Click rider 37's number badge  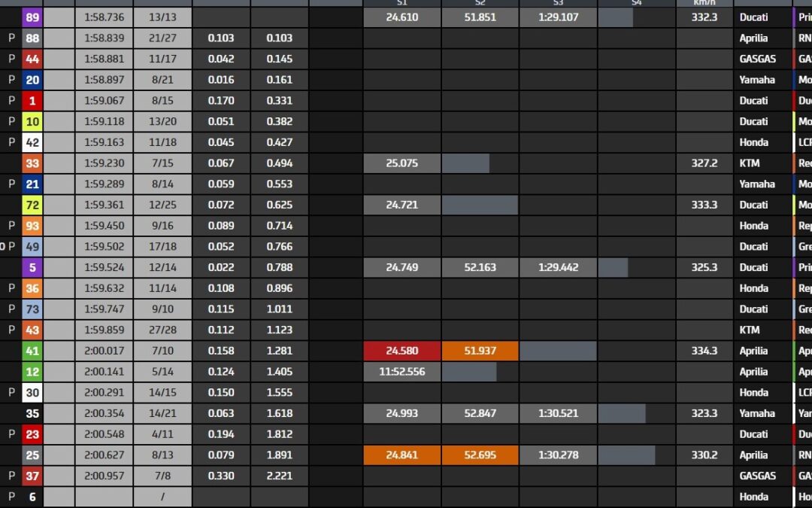[x=32, y=476]
